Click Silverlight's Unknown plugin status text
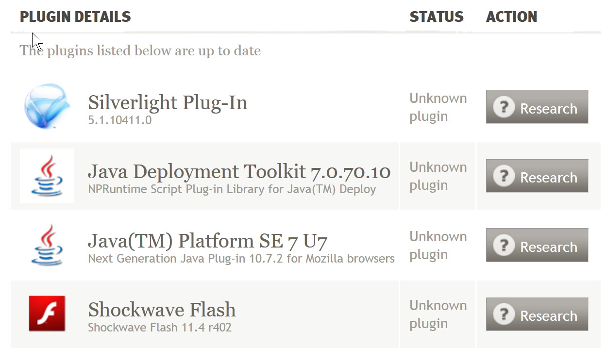606x364 pixels. [438, 107]
